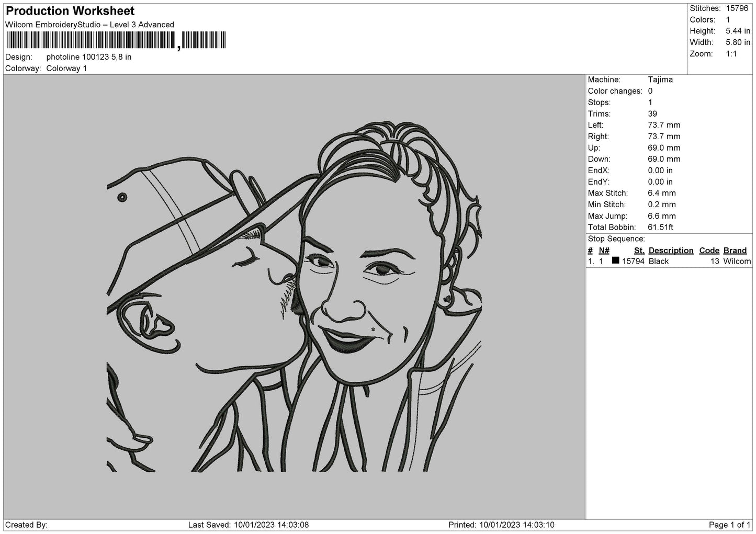Image resolution: width=756 pixels, height=534 pixels.
Task: Click the Trims value 39
Action: (x=652, y=113)
